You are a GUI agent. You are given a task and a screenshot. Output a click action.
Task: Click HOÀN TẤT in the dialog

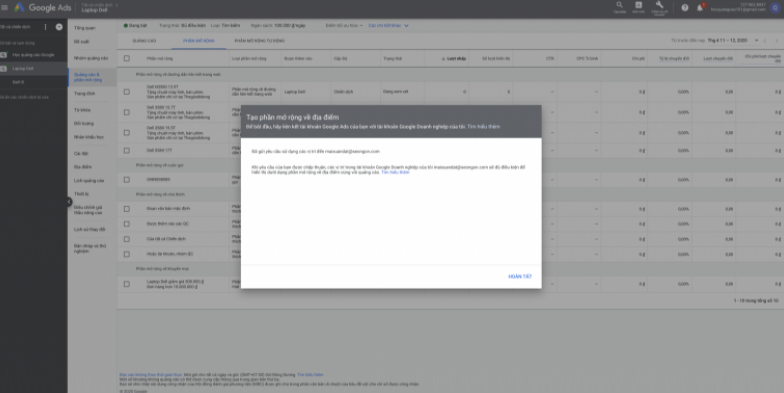coord(520,276)
